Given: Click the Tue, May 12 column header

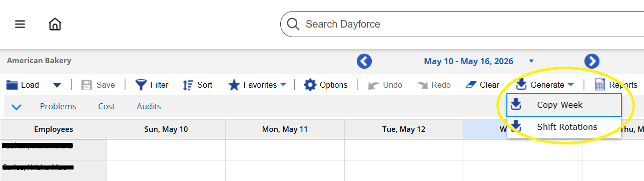Looking at the screenshot, I should pyautogui.click(x=404, y=129).
